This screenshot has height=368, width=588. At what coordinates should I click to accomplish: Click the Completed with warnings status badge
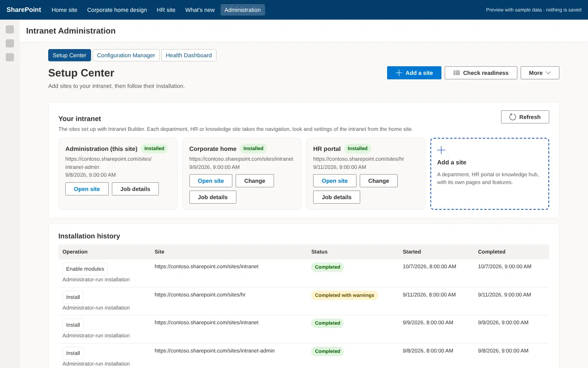click(x=345, y=295)
